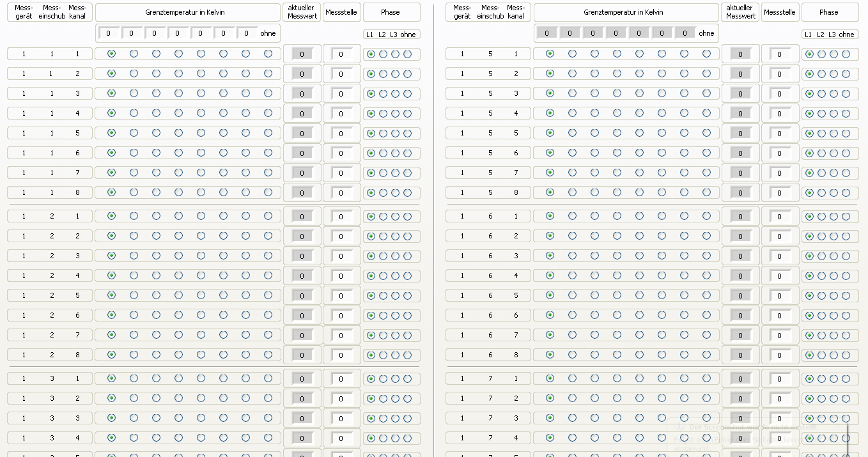Select seventh limit temperature radio in row 1-2-8
Screen dimensions: 868x457
pyautogui.click(x=245, y=355)
